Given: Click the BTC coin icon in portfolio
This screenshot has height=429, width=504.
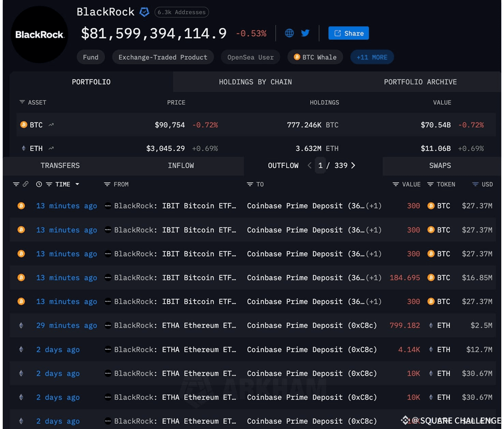Looking at the screenshot, I should tap(24, 125).
